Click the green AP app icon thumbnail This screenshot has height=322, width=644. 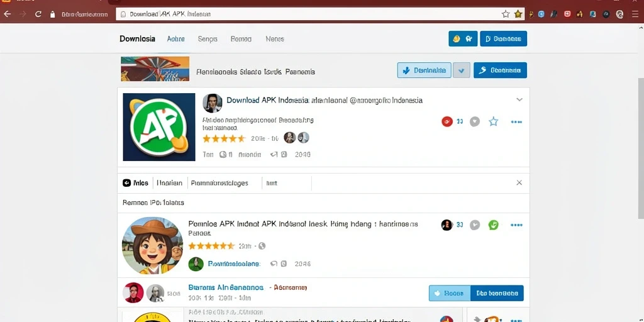tap(159, 127)
